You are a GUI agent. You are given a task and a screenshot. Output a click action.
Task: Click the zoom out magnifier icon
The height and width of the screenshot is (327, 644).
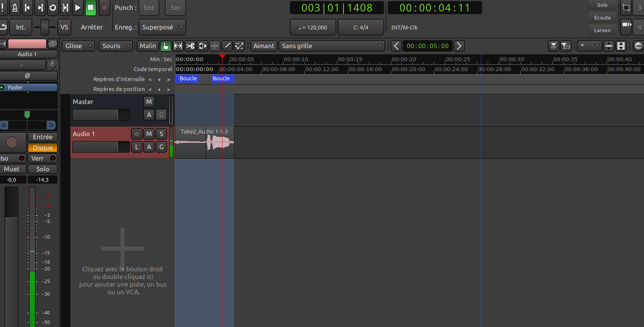click(638, 46)
